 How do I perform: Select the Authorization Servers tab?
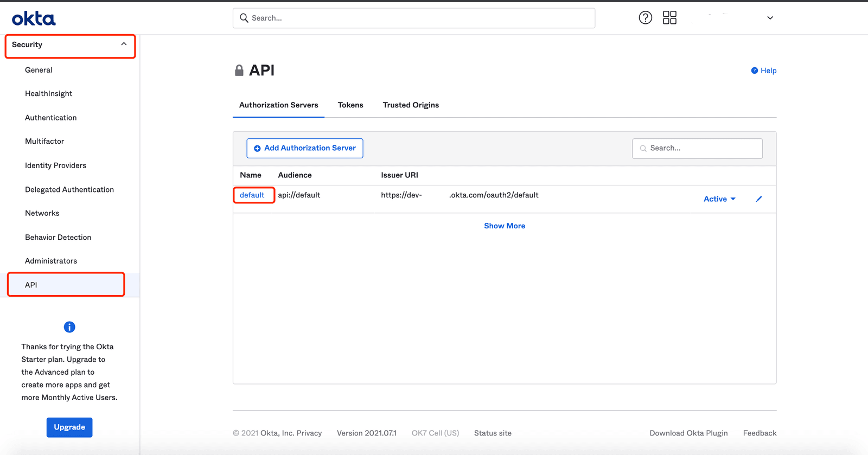pos(279,105)
